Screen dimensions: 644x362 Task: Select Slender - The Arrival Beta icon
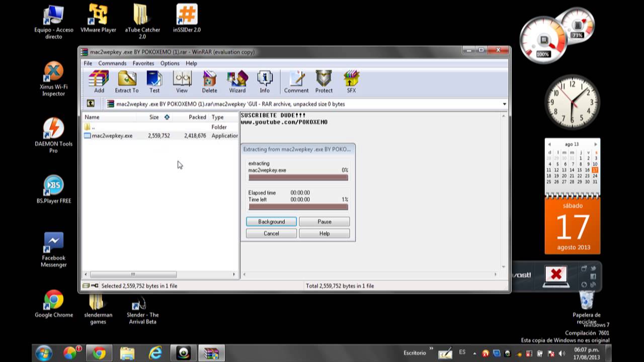[x=142, y=310]
